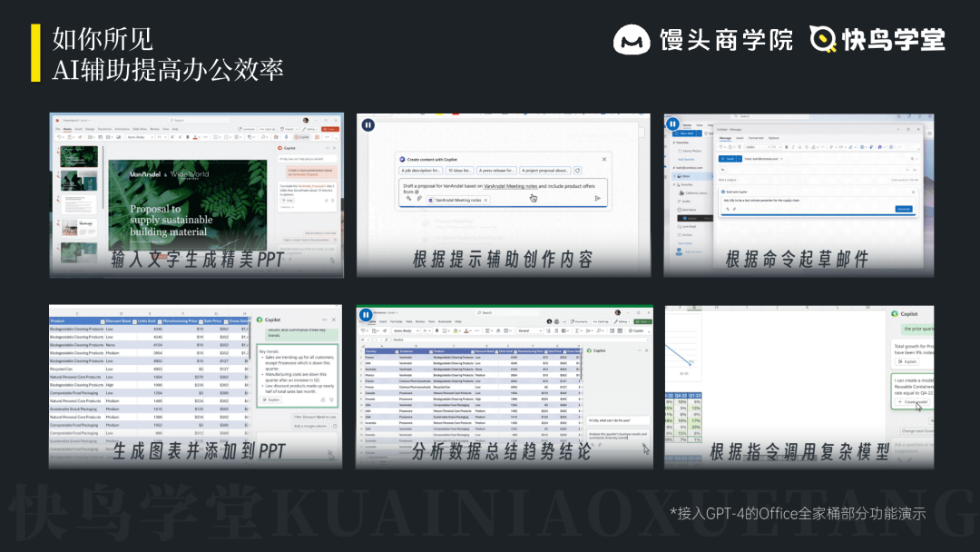Screen dimensions: 980x552
Task: Click the Add a subject field
Action: coord(727,180)
